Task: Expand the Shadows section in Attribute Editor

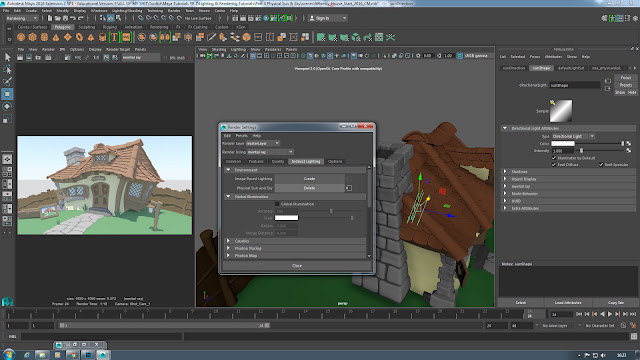Action: coord(505,171)
